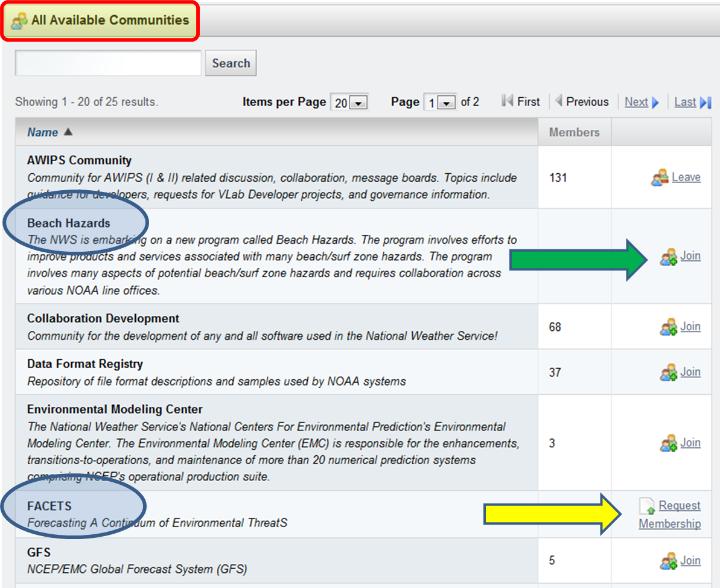Join the Collaboration Development community
The image size is (720, 588).
[690, 327]
